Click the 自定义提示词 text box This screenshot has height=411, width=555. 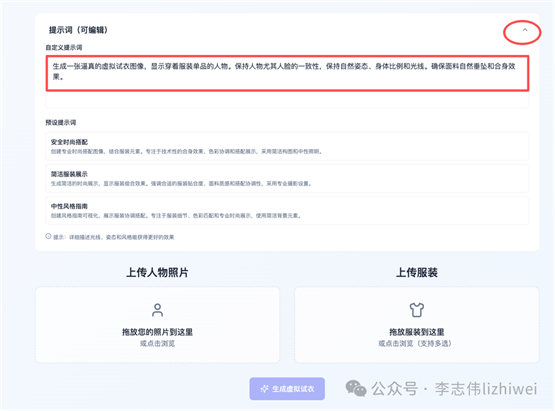287,81
